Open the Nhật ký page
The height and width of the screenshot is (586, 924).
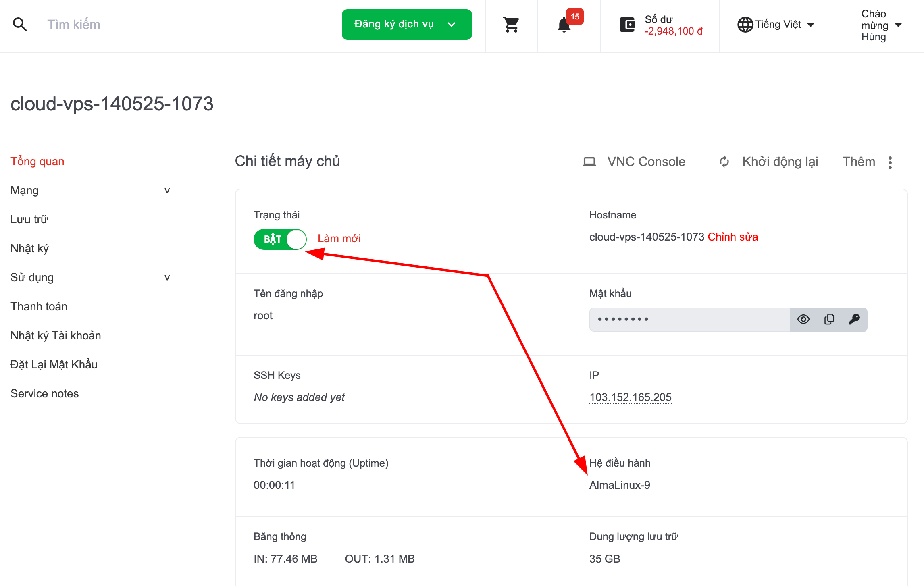pos(29,248)
